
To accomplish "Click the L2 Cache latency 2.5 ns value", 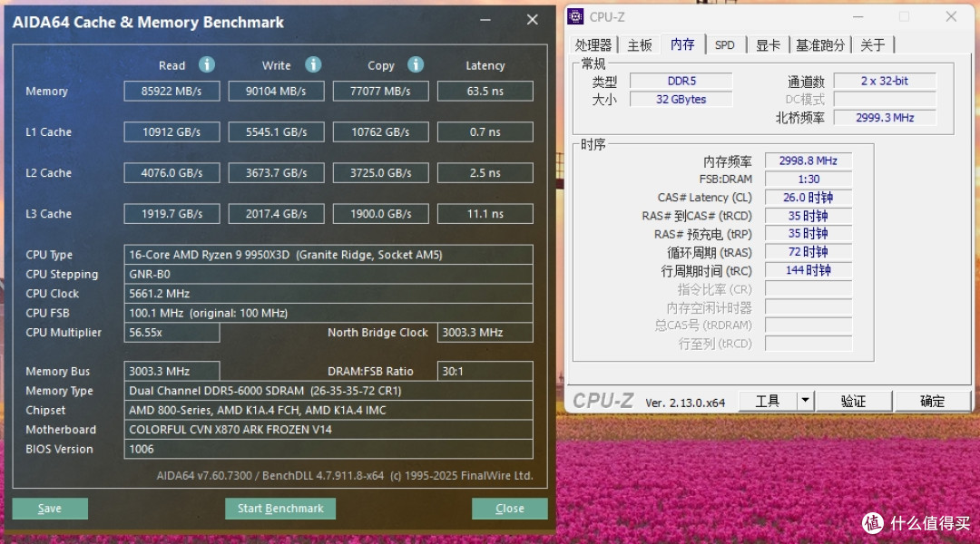I will [x=485, y=173].
